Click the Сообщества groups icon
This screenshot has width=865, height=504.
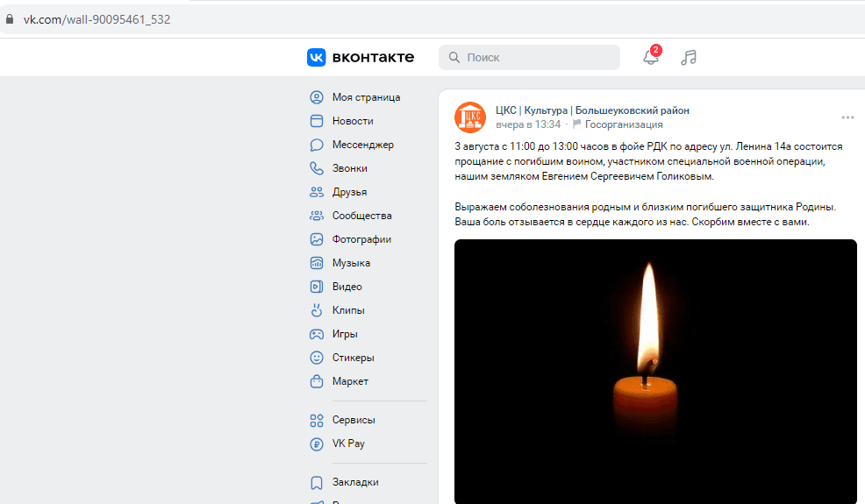point(317,217)
